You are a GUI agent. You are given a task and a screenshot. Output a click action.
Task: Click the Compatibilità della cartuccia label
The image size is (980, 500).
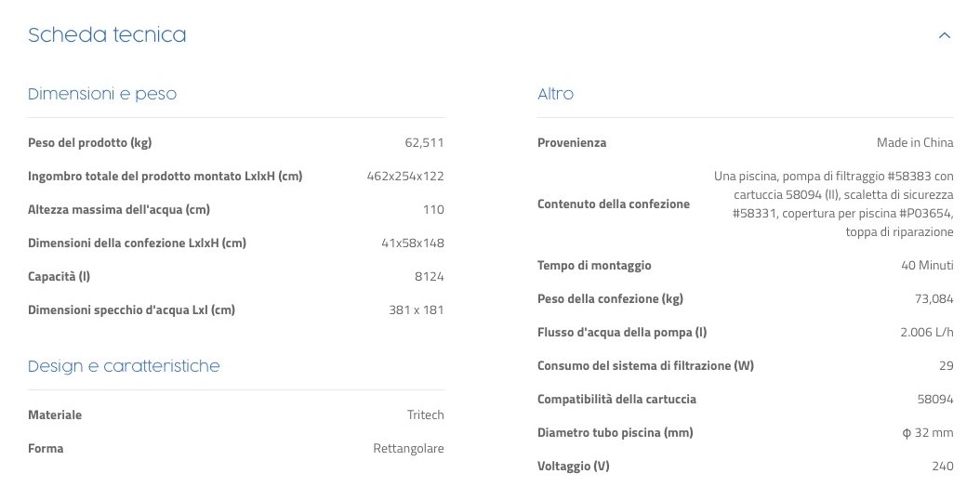616,400
